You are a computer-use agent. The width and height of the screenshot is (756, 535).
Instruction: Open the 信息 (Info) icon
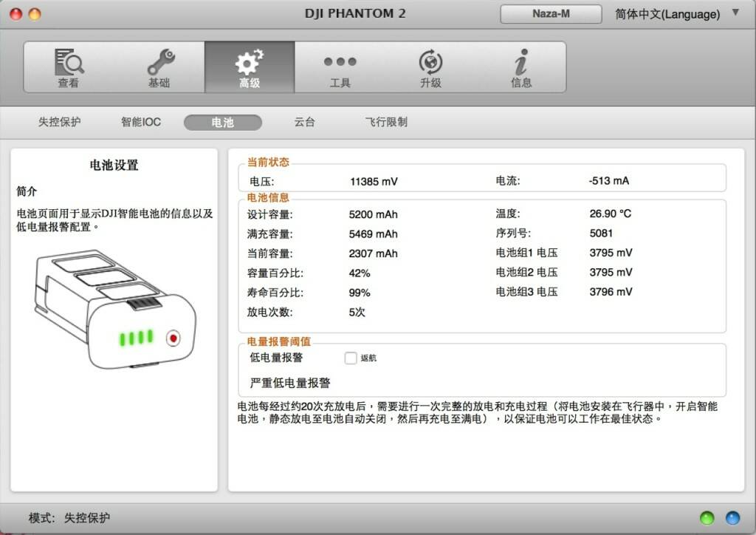pos(521,67)
